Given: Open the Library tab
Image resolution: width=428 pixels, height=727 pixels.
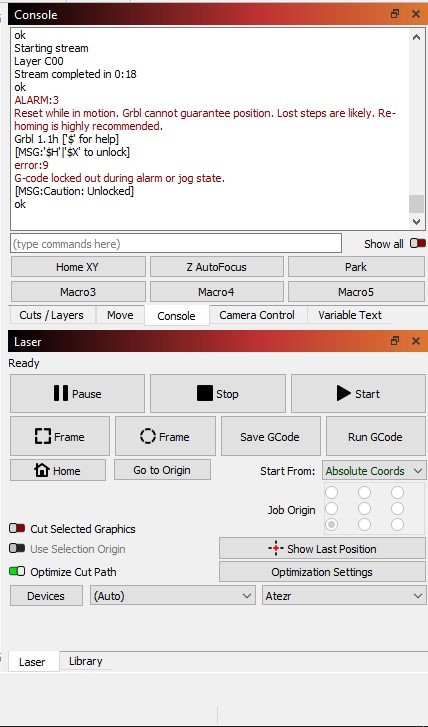Looking at the screenshot, I should pyautogui.click(x=86, y=661).
